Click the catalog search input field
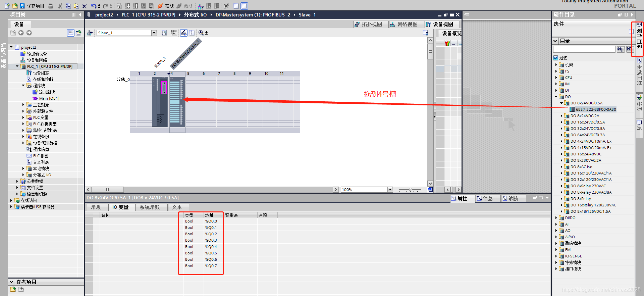 (584, 49)
